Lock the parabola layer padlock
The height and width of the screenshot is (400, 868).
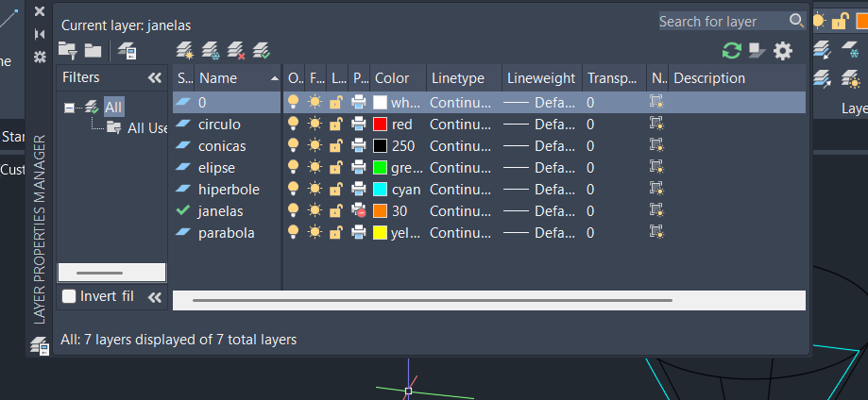coord(336,232)
